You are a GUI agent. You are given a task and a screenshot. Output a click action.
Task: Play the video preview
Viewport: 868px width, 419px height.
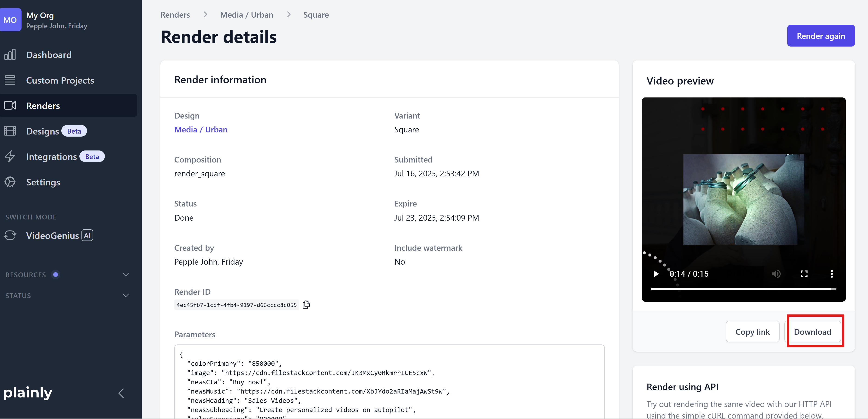point(656,274)
